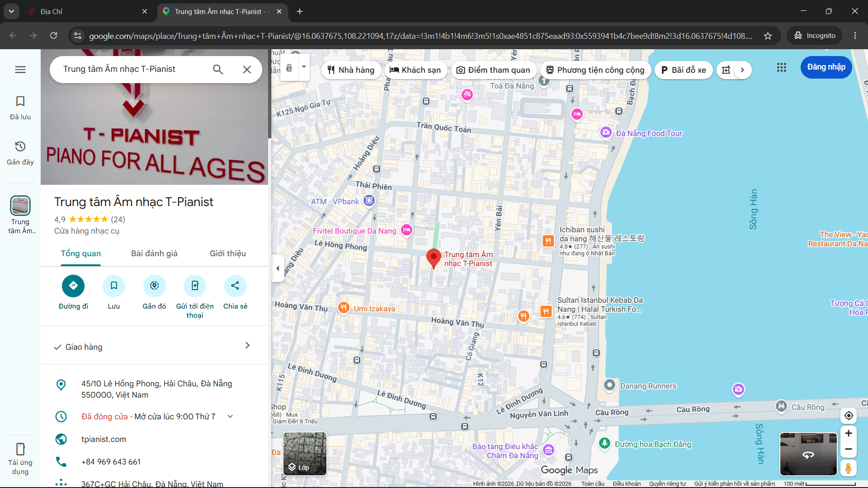Toggle the Lớp satellite layer thumbnail
Image resolution: width=868 pixels, height=488 pixels.
point(305,454)
